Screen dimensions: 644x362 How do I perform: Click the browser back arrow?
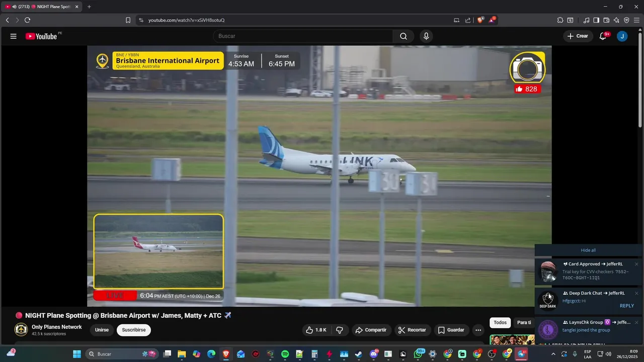(7, 20)
